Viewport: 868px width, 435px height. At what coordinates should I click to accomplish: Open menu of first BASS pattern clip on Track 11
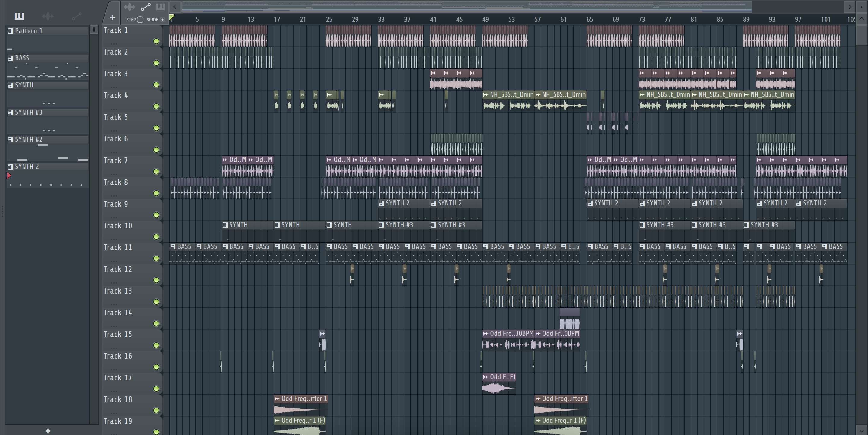point(173,247)
